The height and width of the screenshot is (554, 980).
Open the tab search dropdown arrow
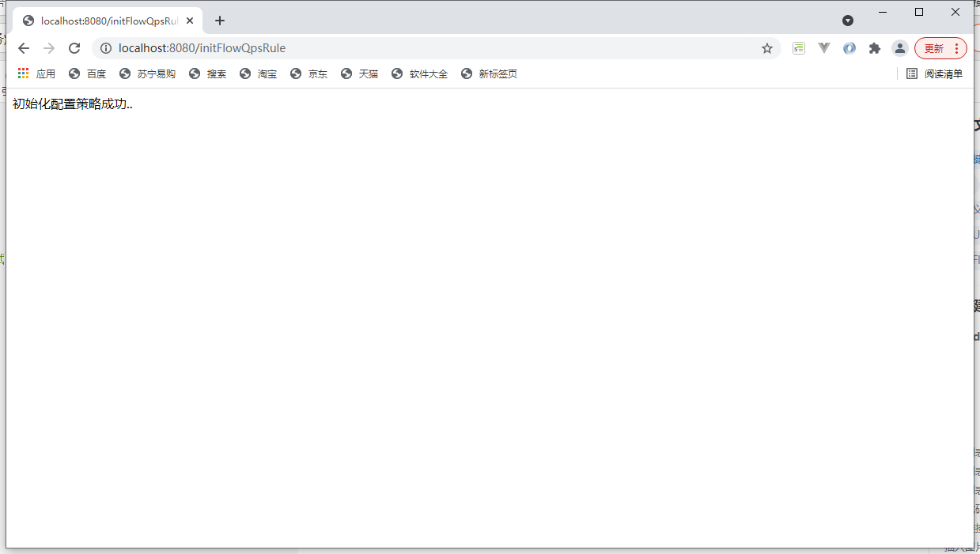pyautogui.click(x=848, y=21)
